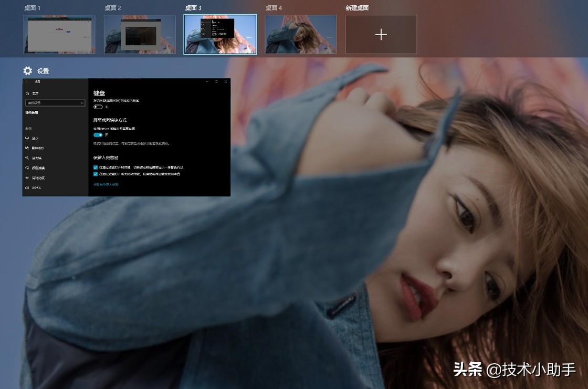Create a new desktop via 新建桌面
This screenshot has width=588, height=389.
(381, 34)
